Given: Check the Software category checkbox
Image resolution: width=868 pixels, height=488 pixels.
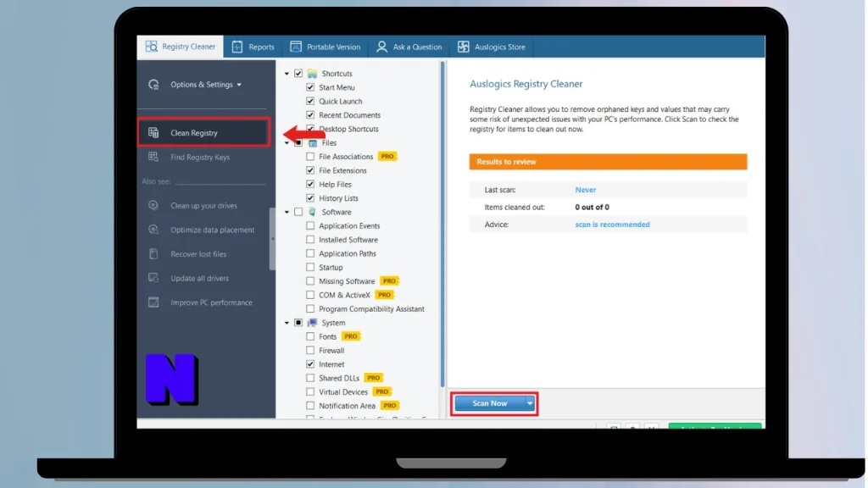Looking at the screenshot, I should 298,212.
